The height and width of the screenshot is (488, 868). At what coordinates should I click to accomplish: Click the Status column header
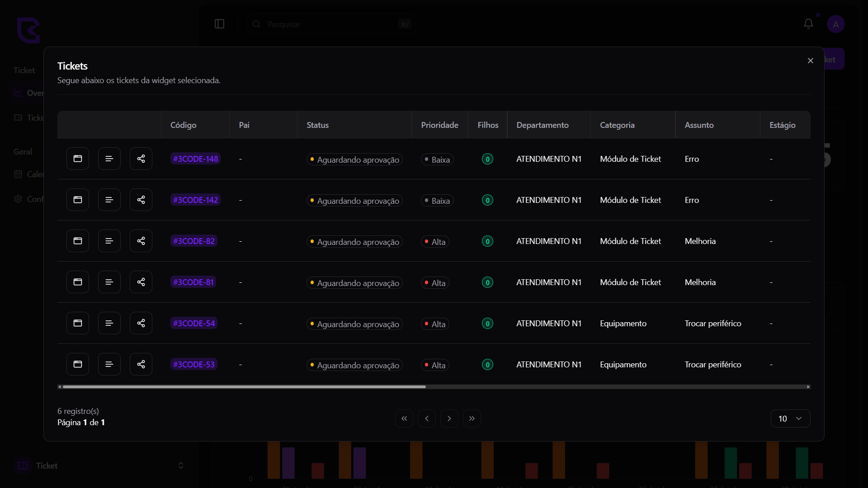point(317,125)
